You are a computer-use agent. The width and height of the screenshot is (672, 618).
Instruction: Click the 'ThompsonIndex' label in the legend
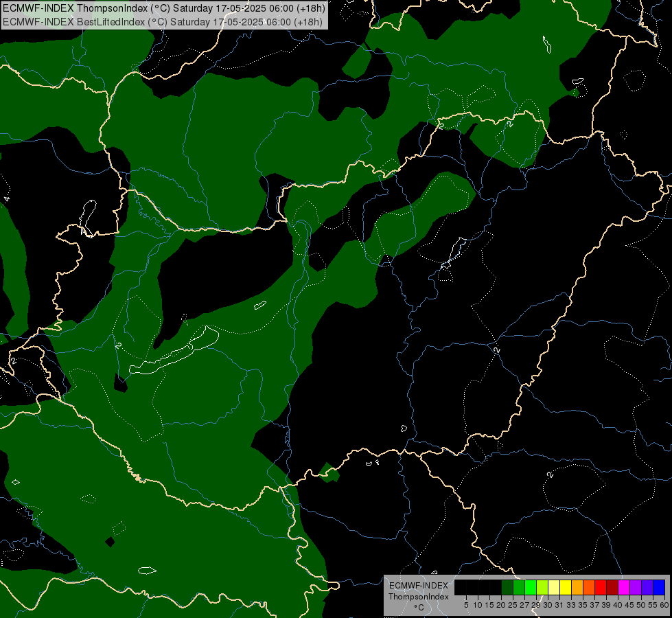tap(419, 597)
